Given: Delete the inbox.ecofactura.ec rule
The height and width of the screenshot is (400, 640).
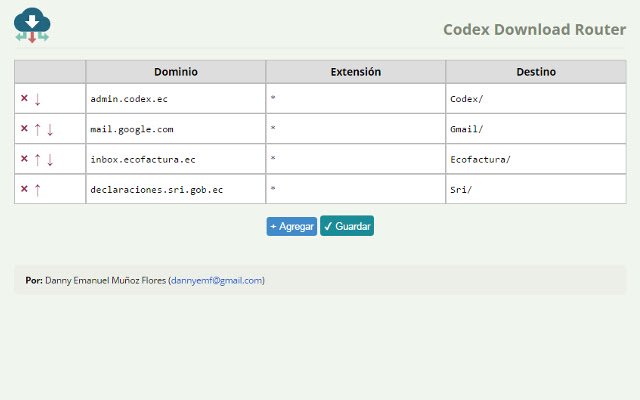Looking at the screenshot, I should point(24,158).
